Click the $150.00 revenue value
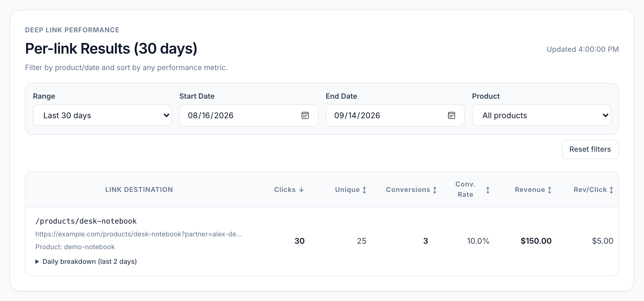The image size is (644, 301). 536,241
